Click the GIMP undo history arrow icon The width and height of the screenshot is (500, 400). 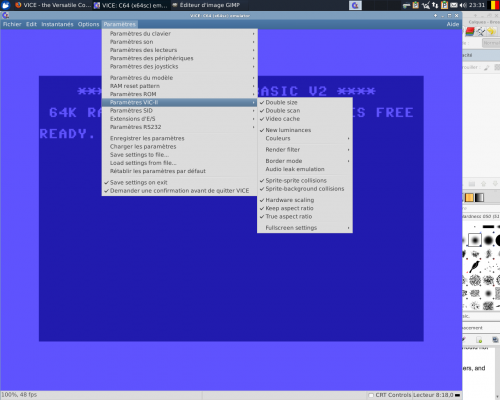(x=491, y=32)
